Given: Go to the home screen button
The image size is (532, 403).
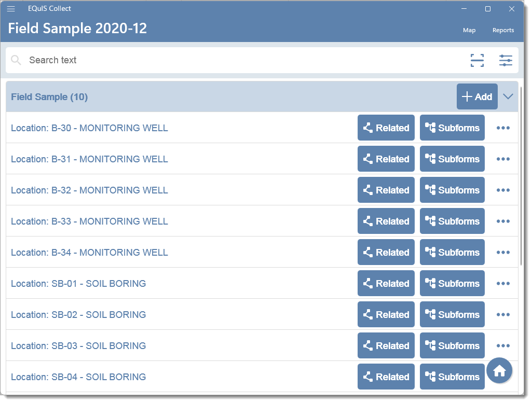Looking at the screenshot, I should pos(499,370).
